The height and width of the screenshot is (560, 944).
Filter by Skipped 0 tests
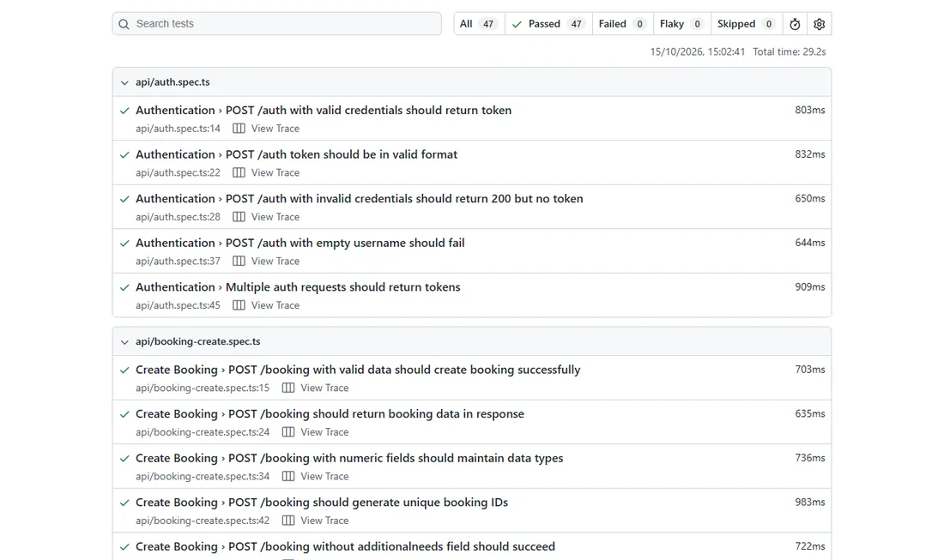point(747,24)
